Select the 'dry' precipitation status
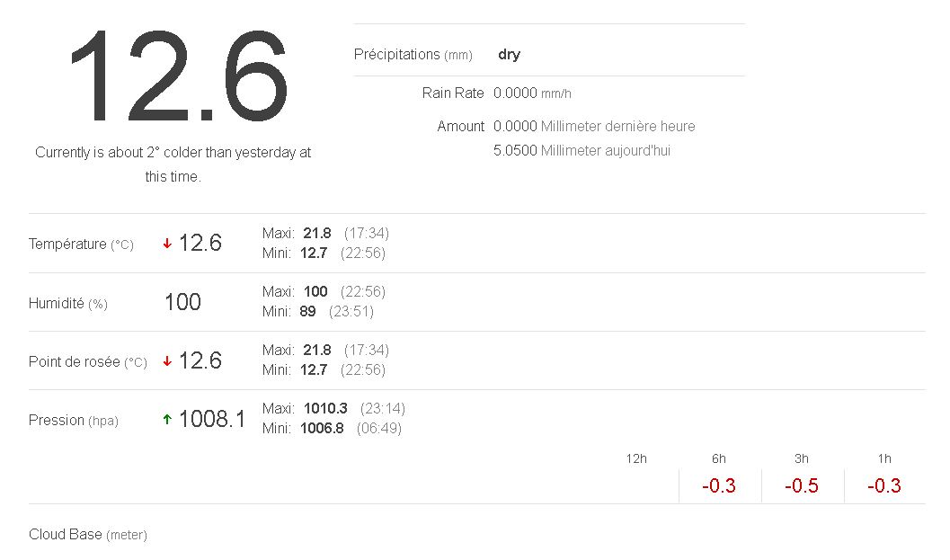 click(x=509, y=55)
